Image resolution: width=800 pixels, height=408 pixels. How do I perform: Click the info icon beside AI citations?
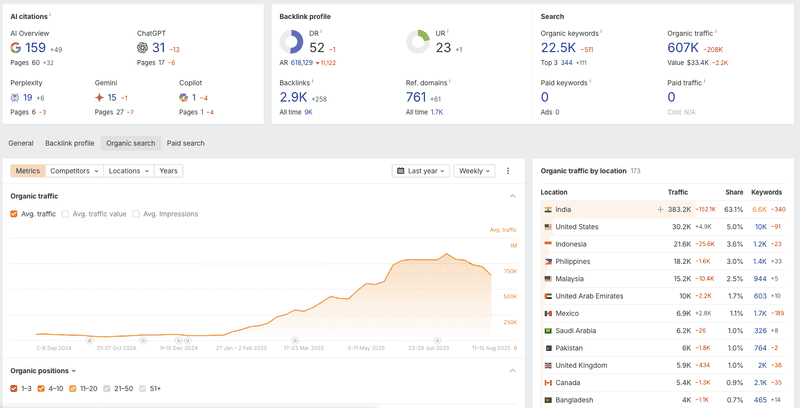click(50, 15)
